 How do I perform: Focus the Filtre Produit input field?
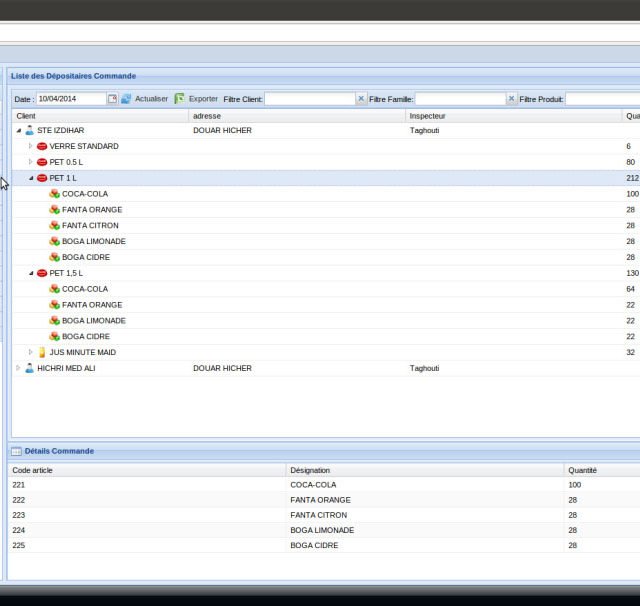[x=603, y=99]
